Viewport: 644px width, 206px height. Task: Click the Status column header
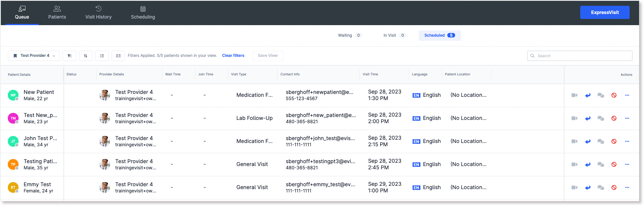click(x=72, y=75)
